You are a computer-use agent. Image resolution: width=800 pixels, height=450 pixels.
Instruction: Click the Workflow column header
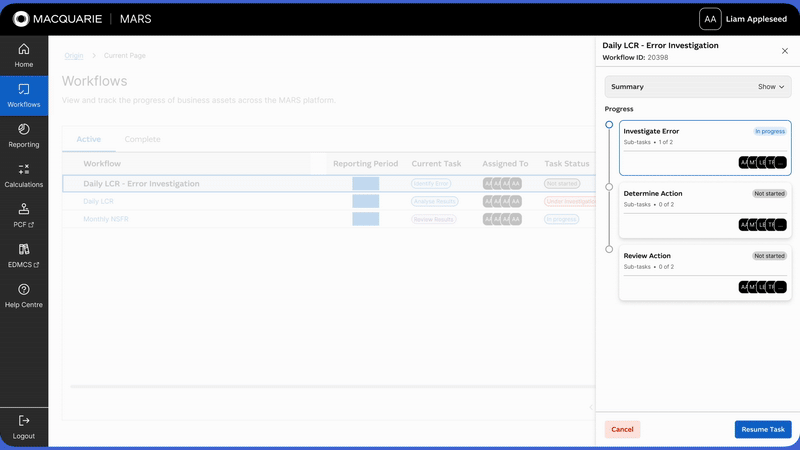click(x=102, y=164)
